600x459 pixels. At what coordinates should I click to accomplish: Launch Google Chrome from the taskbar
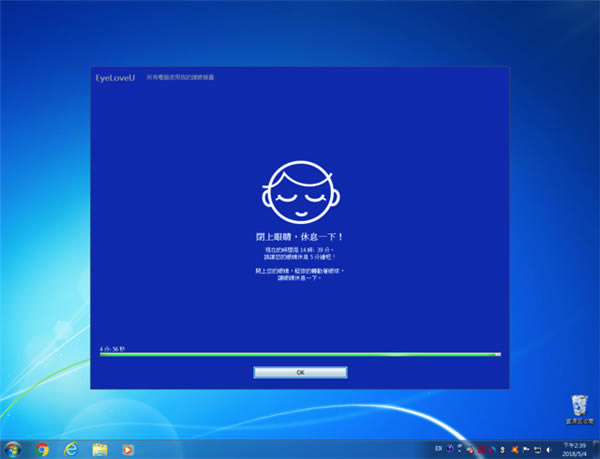42,449
